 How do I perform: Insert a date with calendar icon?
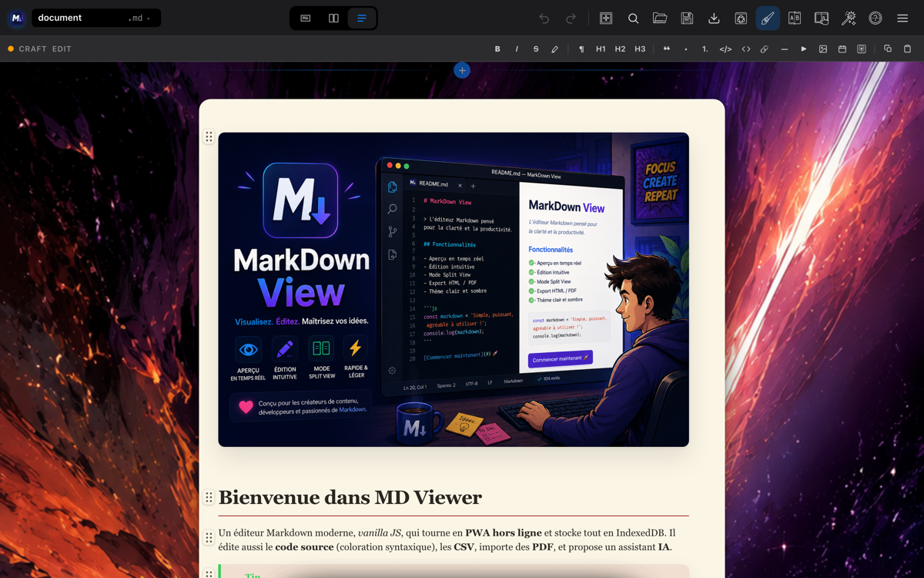pyautogui.click(x=842, y=49)
